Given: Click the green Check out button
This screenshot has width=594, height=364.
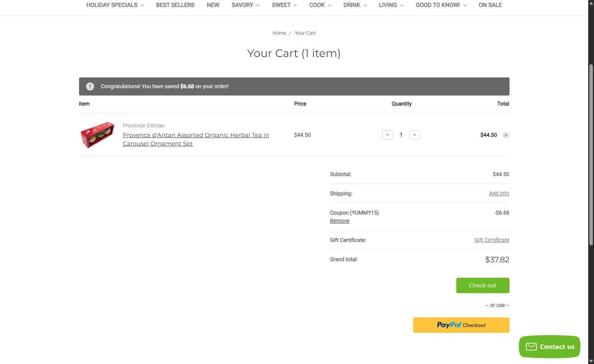Looking at the screenshot, I should click(x=483, y=285).
